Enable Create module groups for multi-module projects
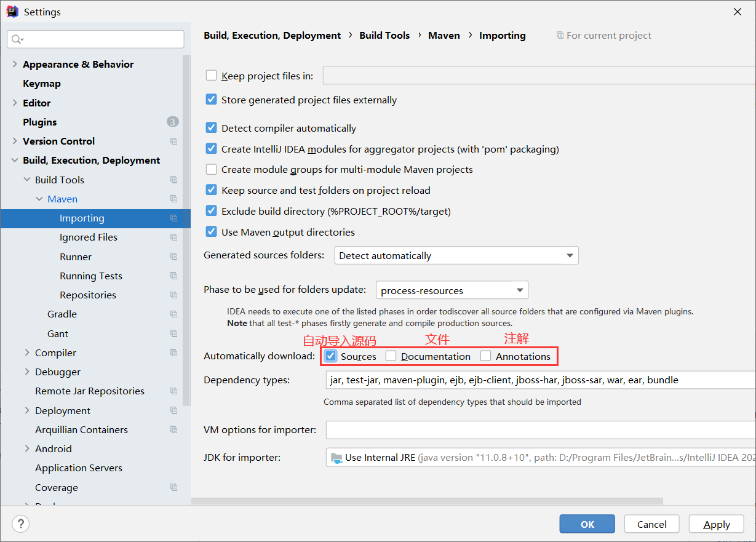 211,169
